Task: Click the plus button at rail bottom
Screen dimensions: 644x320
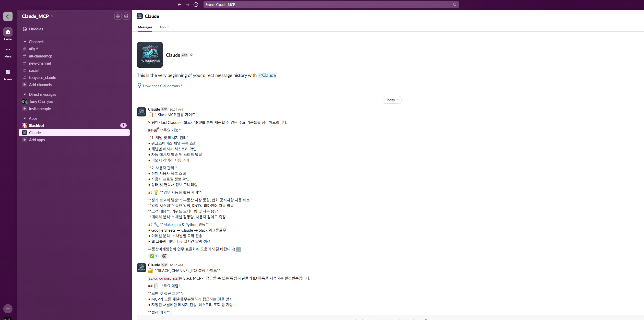Action: tap(8, 309)
